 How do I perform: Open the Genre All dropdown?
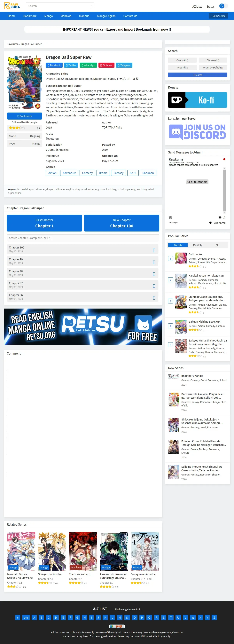point(182,60)
